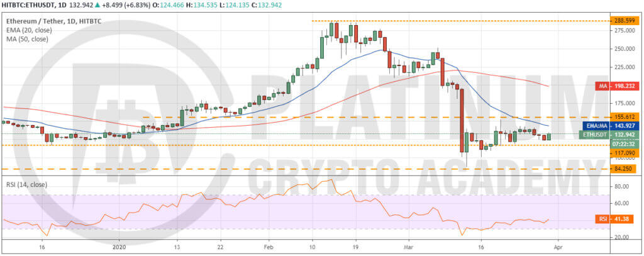The height and width of the screenshot is (256, 644).
Task: Click the 275.000 price axis tick
Action: (x=625, y=30)
